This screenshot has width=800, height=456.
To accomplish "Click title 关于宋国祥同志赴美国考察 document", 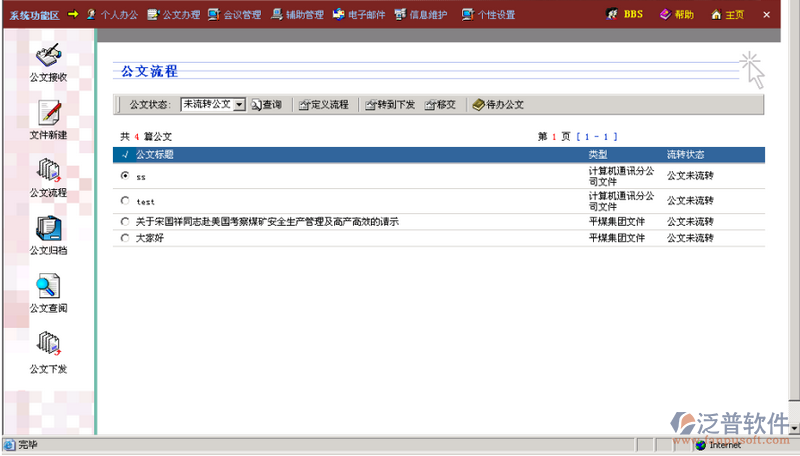I will coord(267,221).
